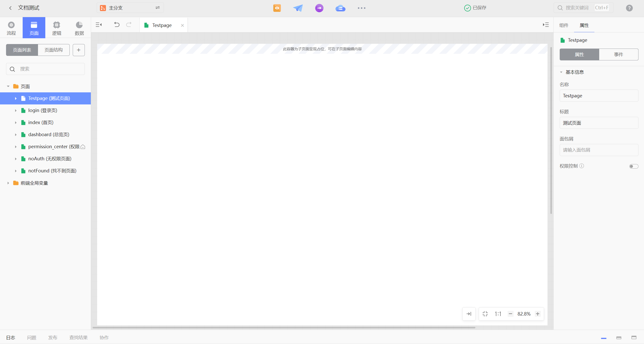644x344 pixels.
Task: Minimize the bottom log panel
Action: 604,338
